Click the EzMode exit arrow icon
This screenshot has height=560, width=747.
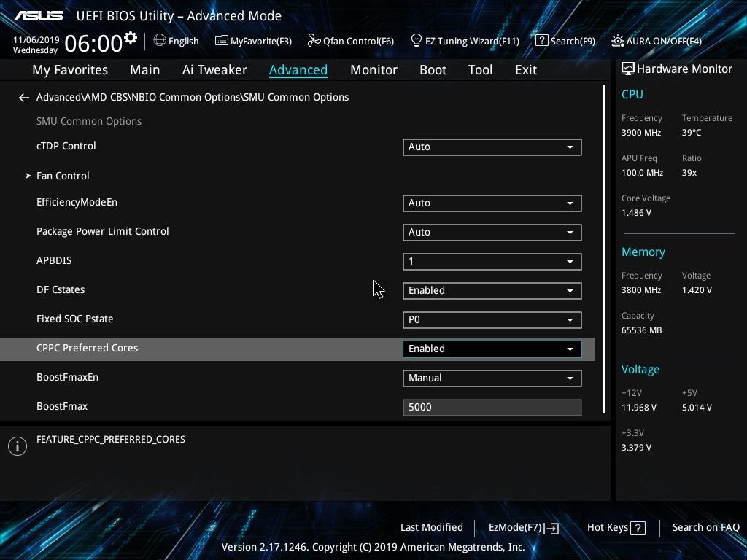click(551, 528)
